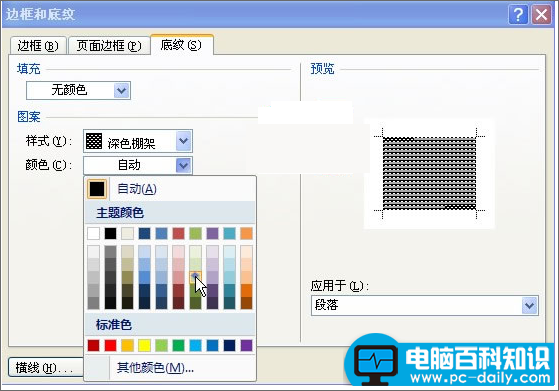Open the 应用于 段落 dropdown arrow
The height and width of the screenshot is (391, 559).
(x=529, y=305)
